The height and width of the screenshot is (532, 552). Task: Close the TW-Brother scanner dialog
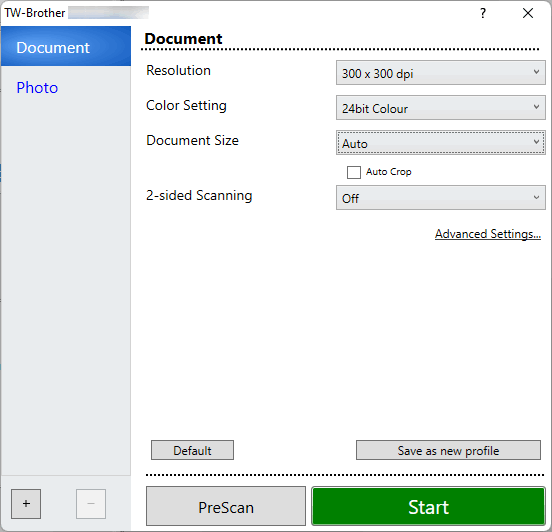tap(528, 13)
